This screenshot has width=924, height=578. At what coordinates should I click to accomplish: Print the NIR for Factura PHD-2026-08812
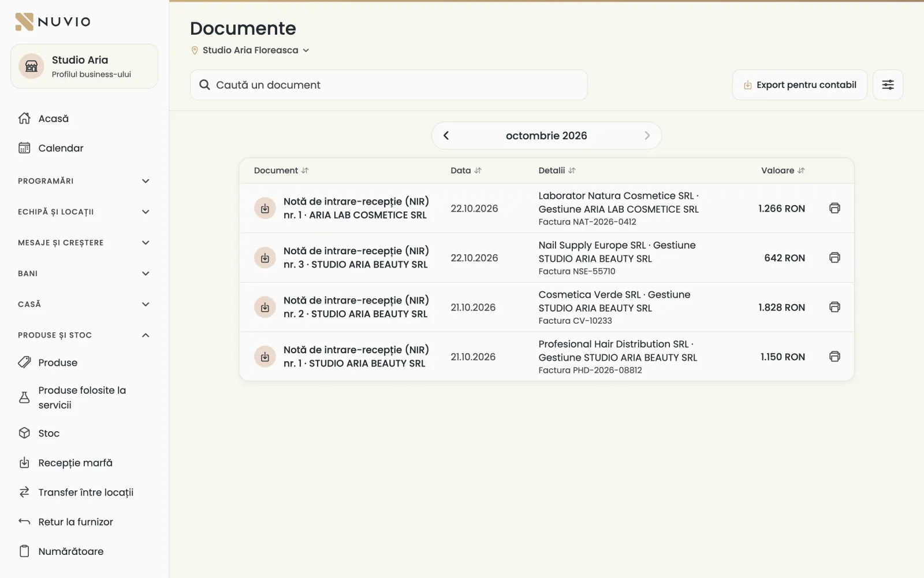click(834, 357)
